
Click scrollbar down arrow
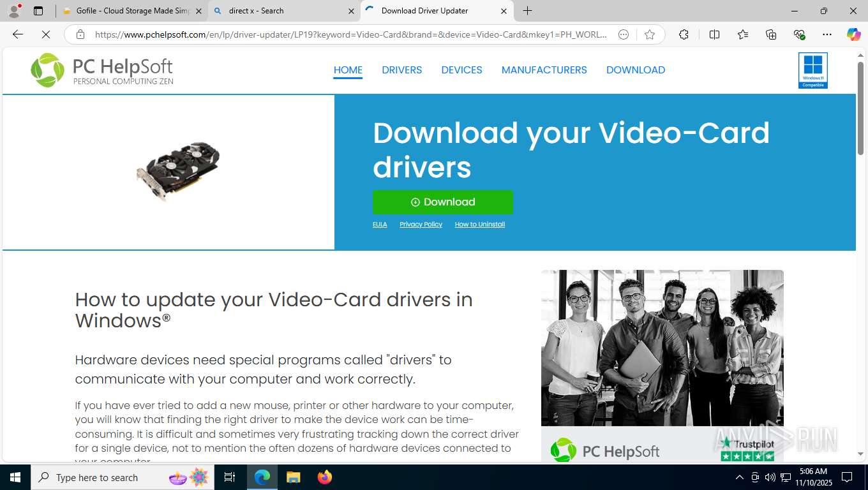tap(860, 454)
